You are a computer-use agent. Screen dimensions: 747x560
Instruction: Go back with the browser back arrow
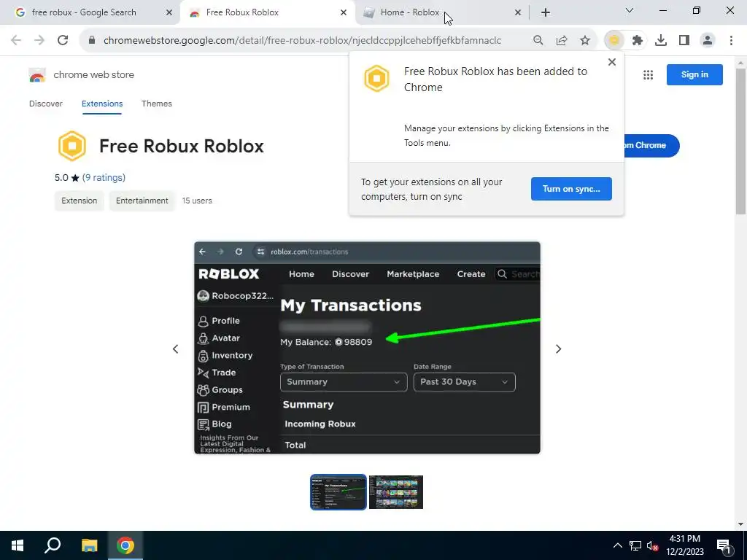(16, 41)
